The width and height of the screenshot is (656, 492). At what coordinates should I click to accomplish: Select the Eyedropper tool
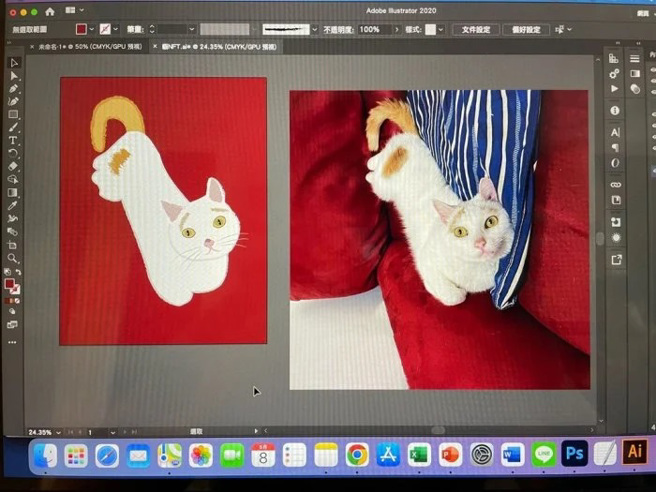coord(13,205)
